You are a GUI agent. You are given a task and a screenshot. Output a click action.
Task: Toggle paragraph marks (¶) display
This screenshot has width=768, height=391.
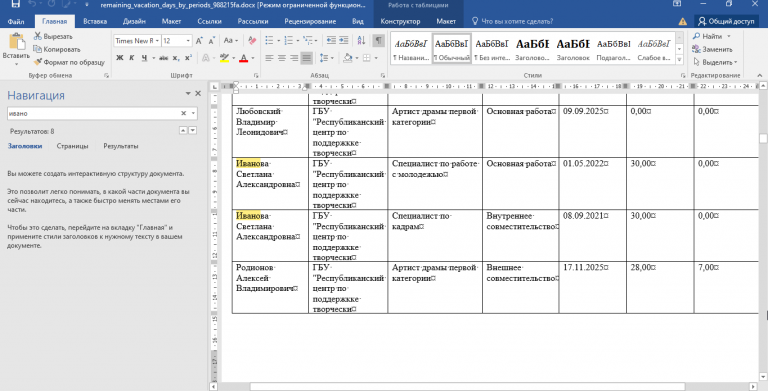[x=379, y=41]
